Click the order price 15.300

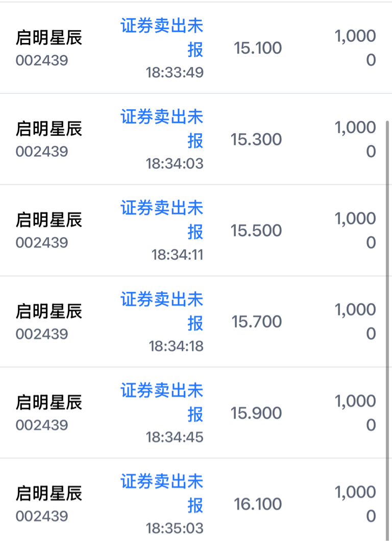[x=256, y=139]
